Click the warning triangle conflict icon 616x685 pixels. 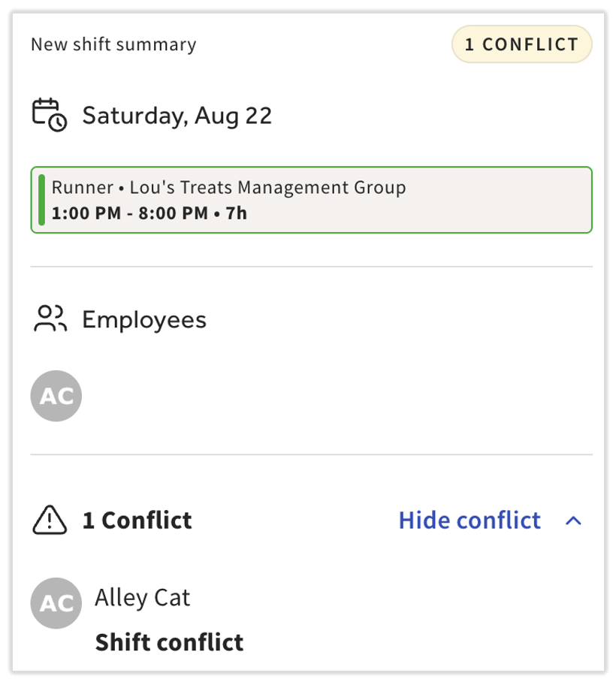point(50,520)
